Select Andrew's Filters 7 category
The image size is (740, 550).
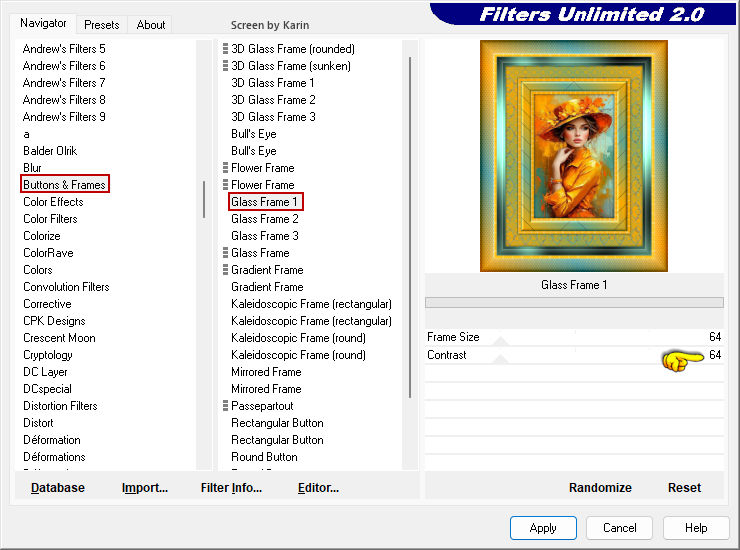(64, 83)
